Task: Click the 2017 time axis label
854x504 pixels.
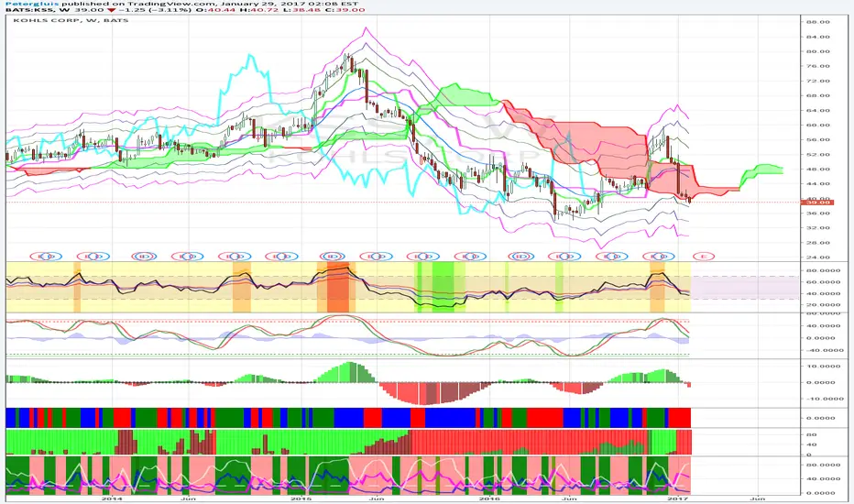Action: (x=677, y=498)
